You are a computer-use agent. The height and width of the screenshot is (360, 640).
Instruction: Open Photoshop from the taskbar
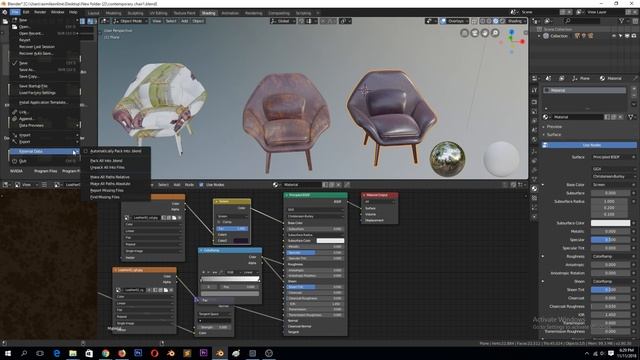[138, 353]
